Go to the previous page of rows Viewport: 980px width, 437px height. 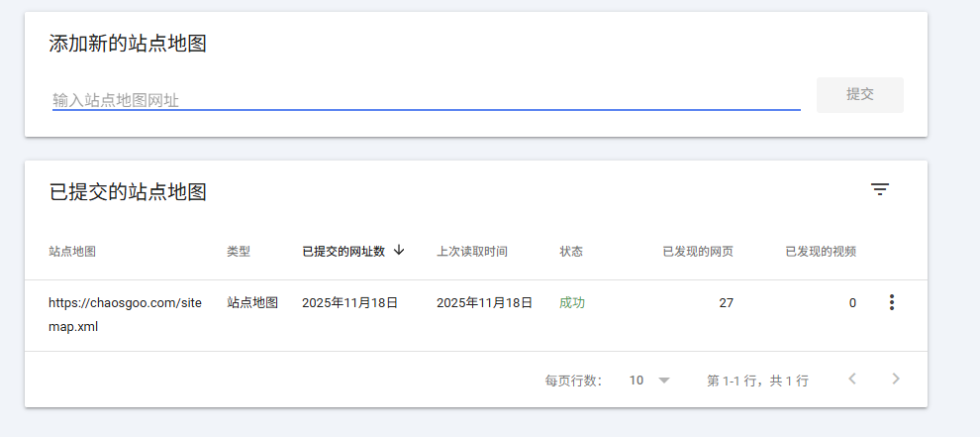852,379
